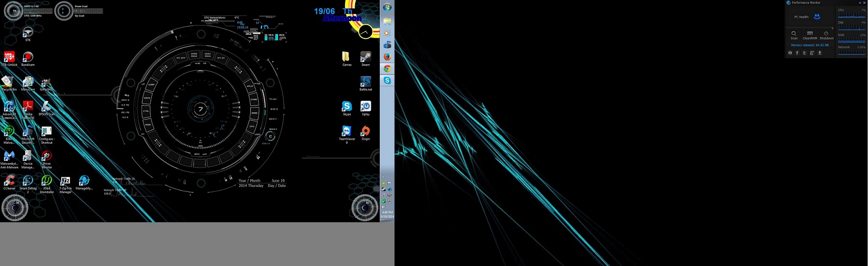
Task: Launch Bandicam from the desktop
Action: (x=28, y=59)
